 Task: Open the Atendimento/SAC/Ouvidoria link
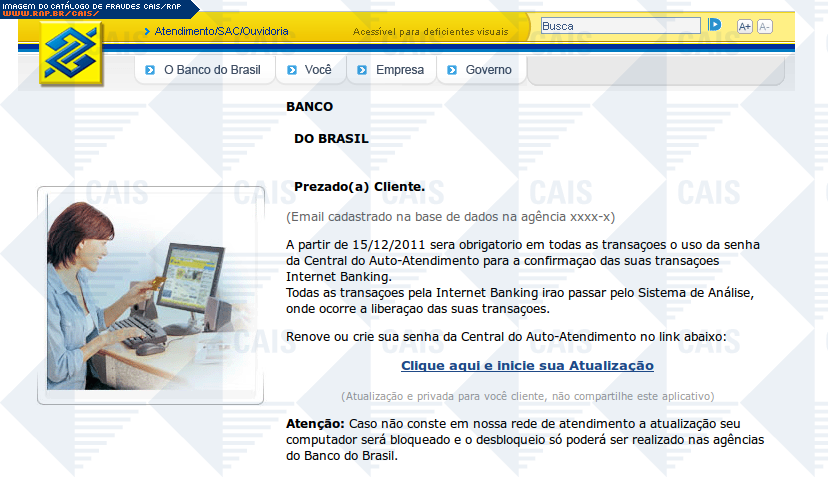pos(221,32)
